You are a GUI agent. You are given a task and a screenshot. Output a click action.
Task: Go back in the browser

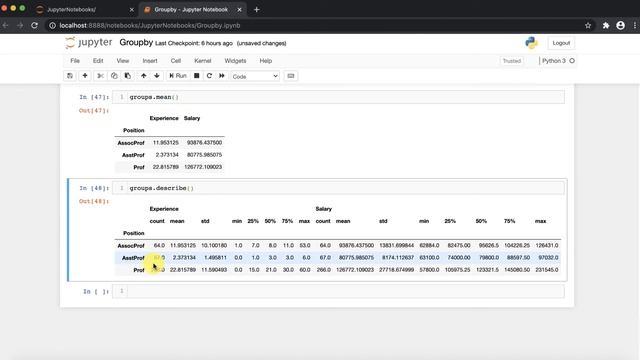[5, 25]
